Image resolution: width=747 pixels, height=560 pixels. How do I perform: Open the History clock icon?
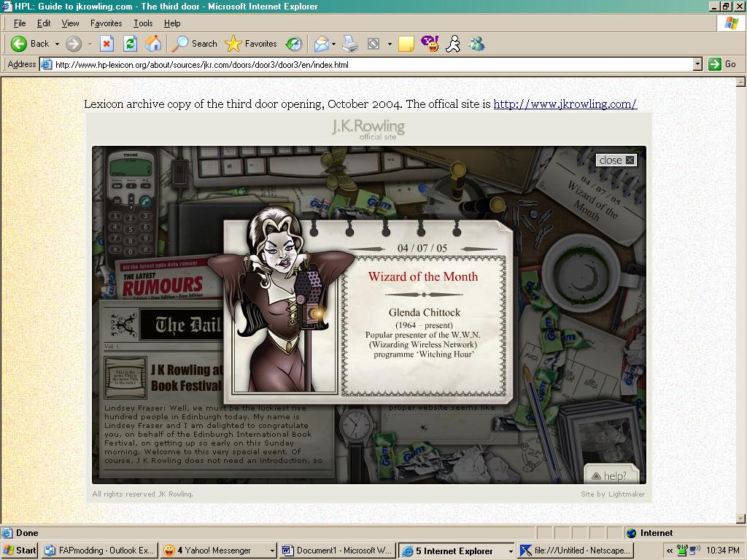pos(294,44)
